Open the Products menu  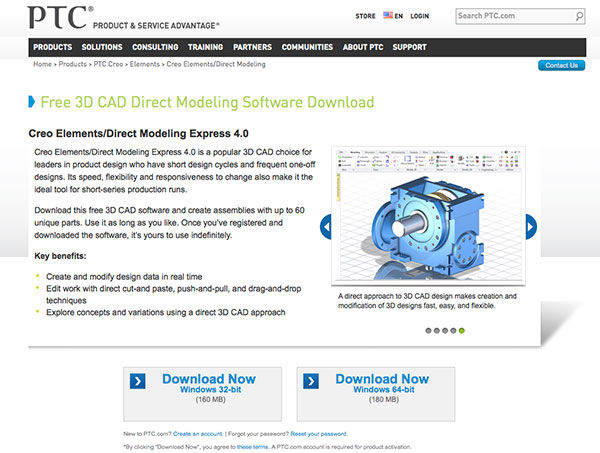(x=52, y=47)
